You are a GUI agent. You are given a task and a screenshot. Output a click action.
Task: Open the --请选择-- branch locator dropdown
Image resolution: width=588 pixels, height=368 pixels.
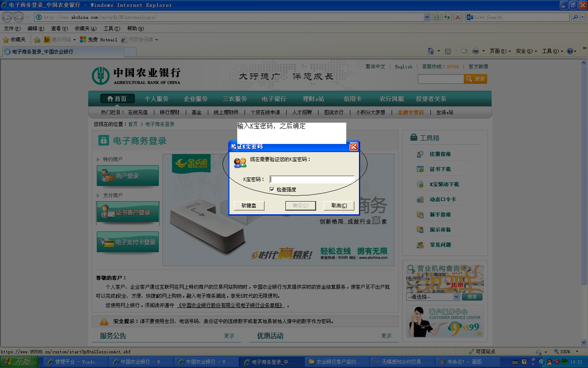(433, 297)
